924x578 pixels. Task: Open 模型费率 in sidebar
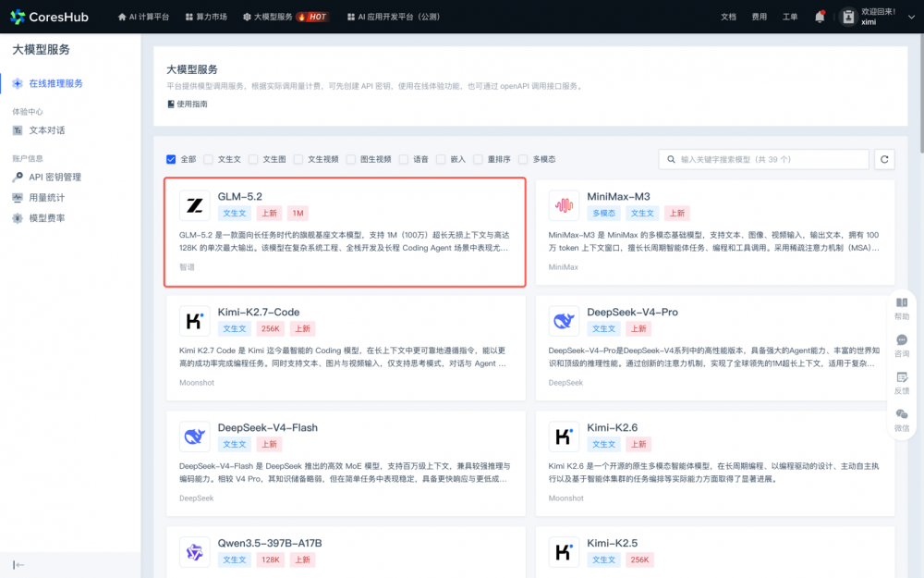pos(47,218)
